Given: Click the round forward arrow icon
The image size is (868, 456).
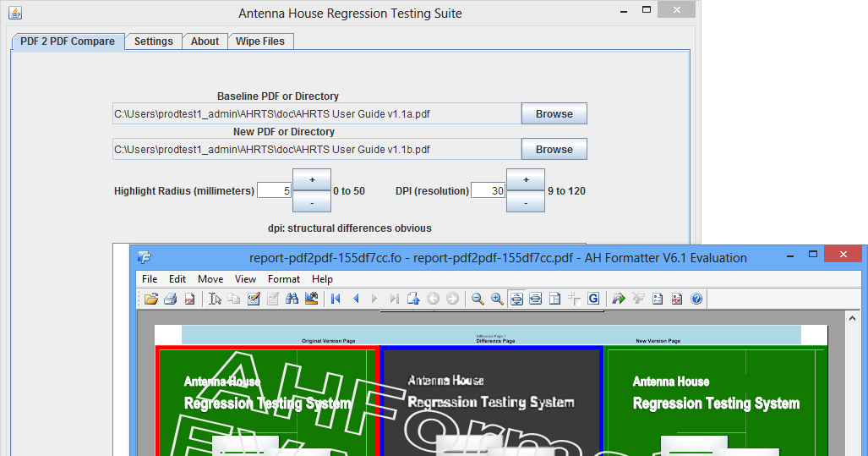Looking at the screenshot, I should tap(452, 299).
